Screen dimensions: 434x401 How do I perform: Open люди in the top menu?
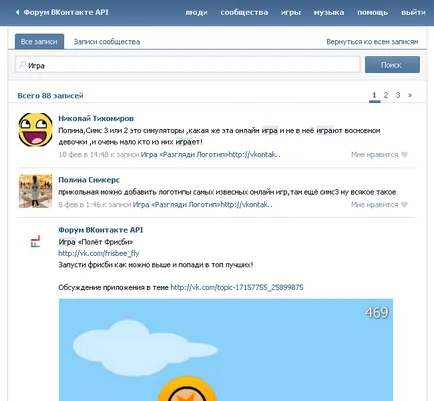click(196, 13)
